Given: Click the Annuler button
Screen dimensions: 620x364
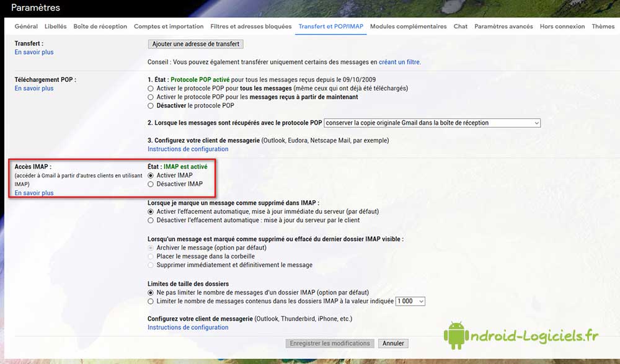Looking at the screenshot, I should click(393, 344).
